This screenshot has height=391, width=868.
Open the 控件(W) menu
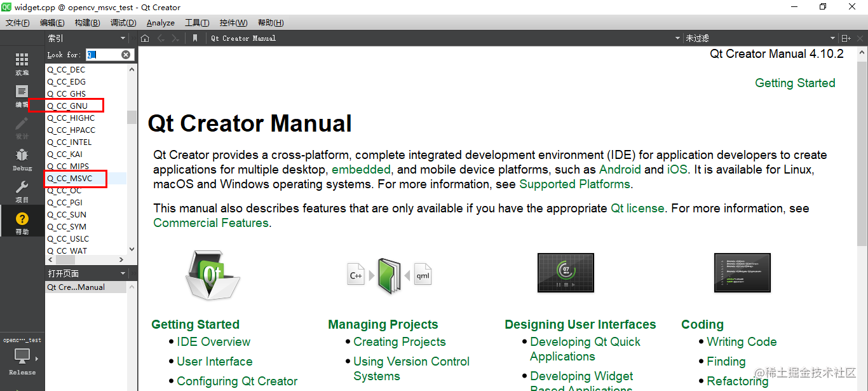pyautogui.click(x=233, y=22)
